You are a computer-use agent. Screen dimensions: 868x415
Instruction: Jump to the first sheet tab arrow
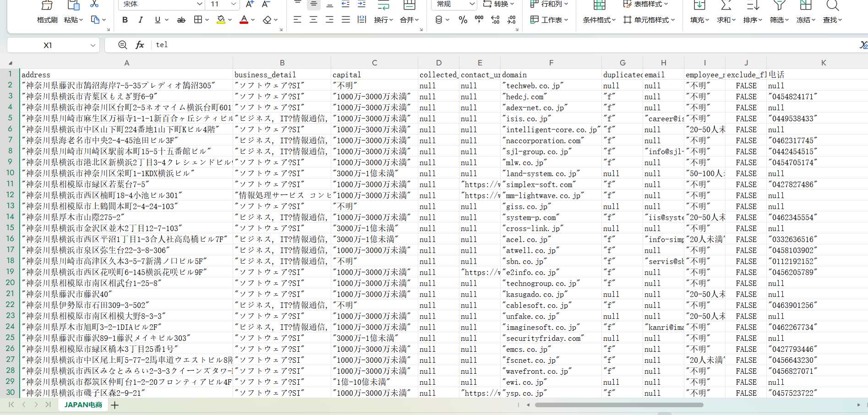coord(11,404)
